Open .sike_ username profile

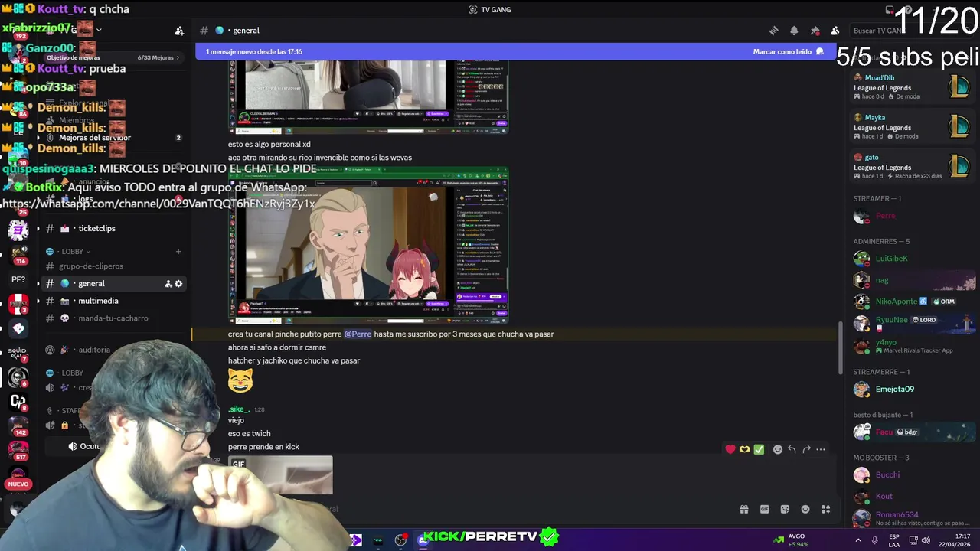click(x=239, y=409)
